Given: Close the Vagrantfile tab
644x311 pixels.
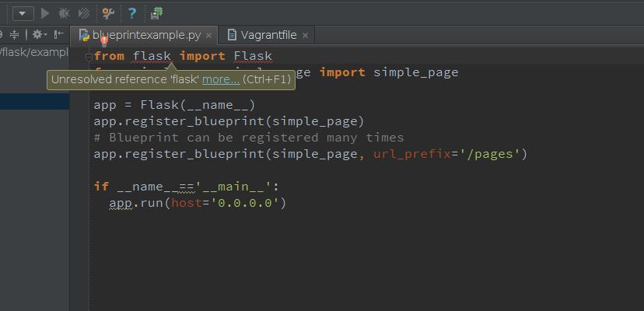Looking at the screenshot, I should [x=305, y=36].
